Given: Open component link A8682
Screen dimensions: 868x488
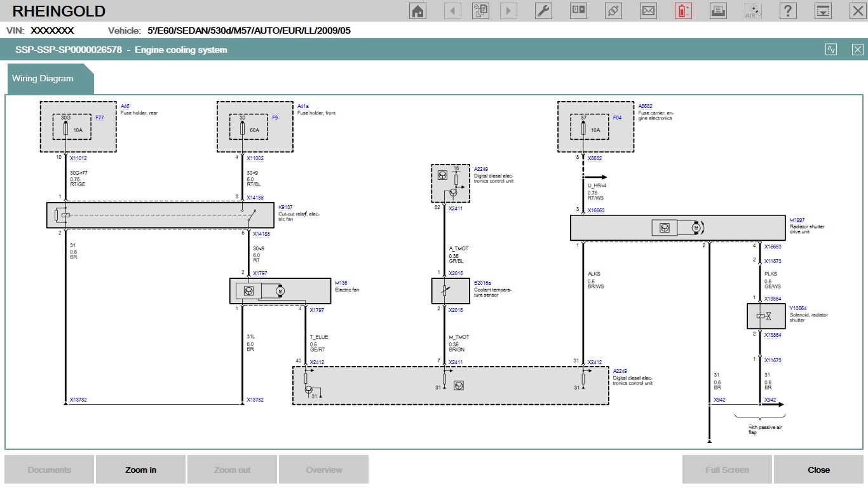Looking at the screenshot, I should tap(646, 106).
